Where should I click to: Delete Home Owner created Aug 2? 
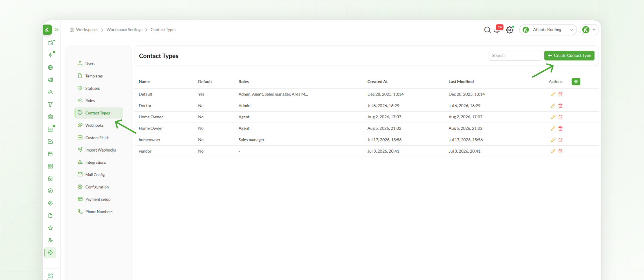coord(560,117)
